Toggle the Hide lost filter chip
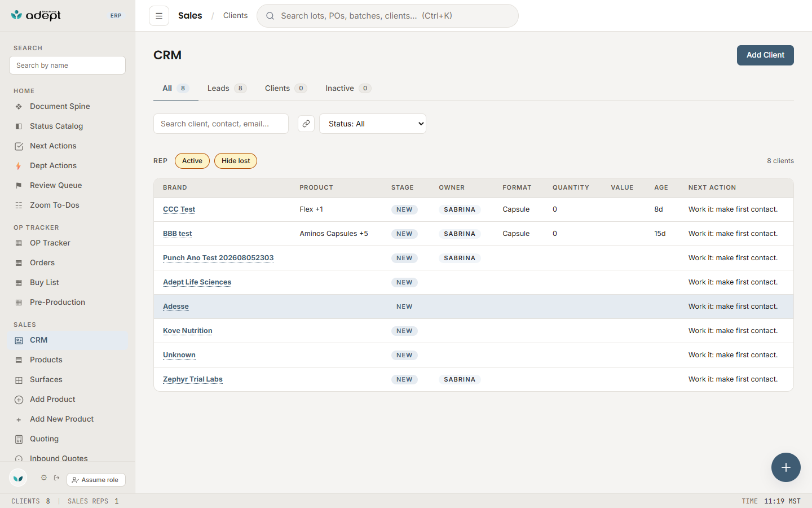Image resolution: width=812 pixels, height=508 pixels. pos(236,161)
